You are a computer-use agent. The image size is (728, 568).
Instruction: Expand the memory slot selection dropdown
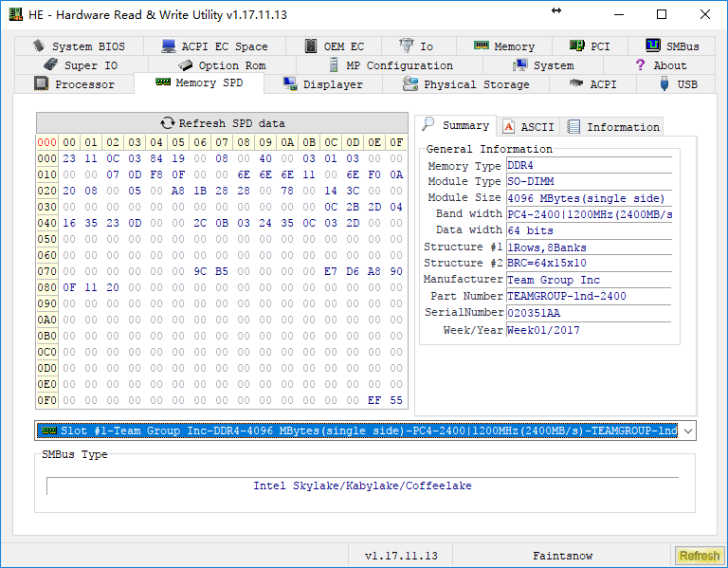point(687,431)
